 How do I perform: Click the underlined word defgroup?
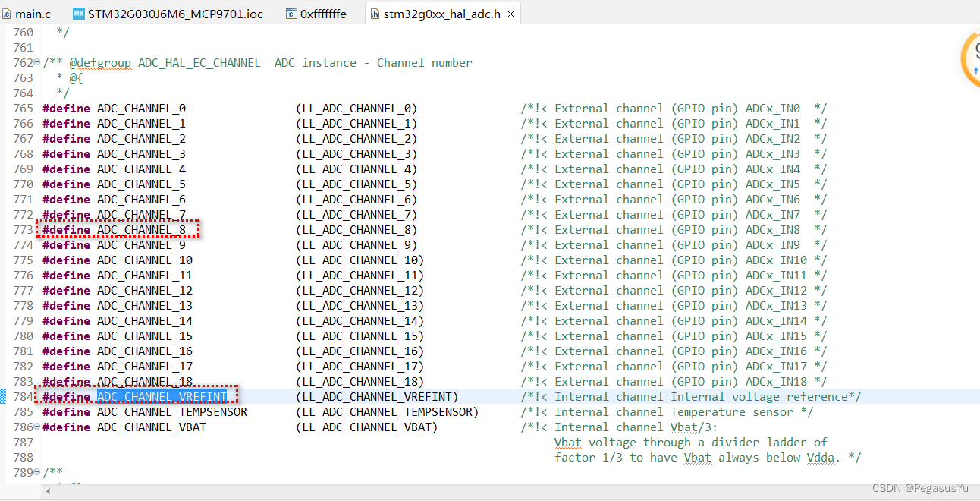[104, 62]
